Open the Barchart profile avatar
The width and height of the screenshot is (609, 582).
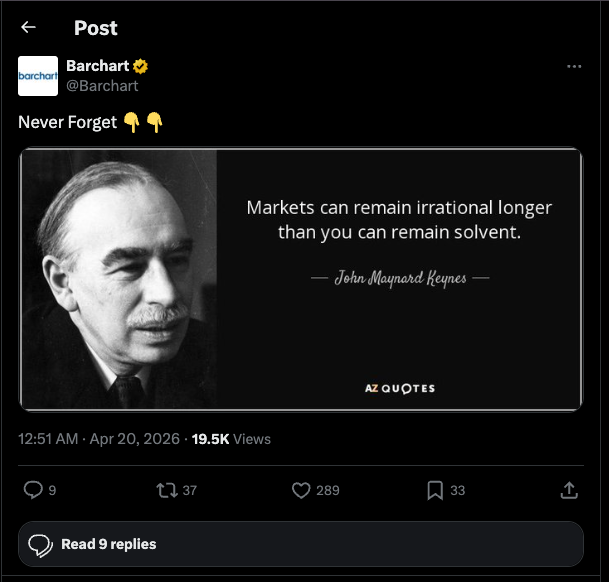click(38, 76)
